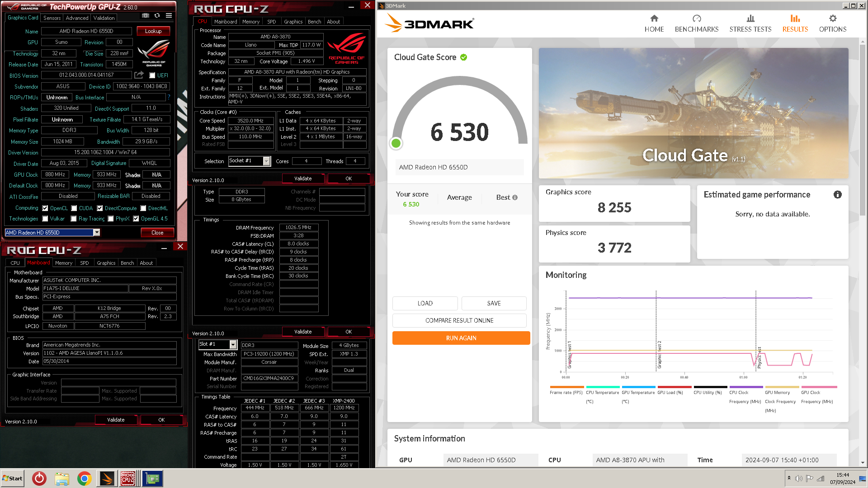
Task: Open 3DMark Stress Tests
Action: coord(750,23)
